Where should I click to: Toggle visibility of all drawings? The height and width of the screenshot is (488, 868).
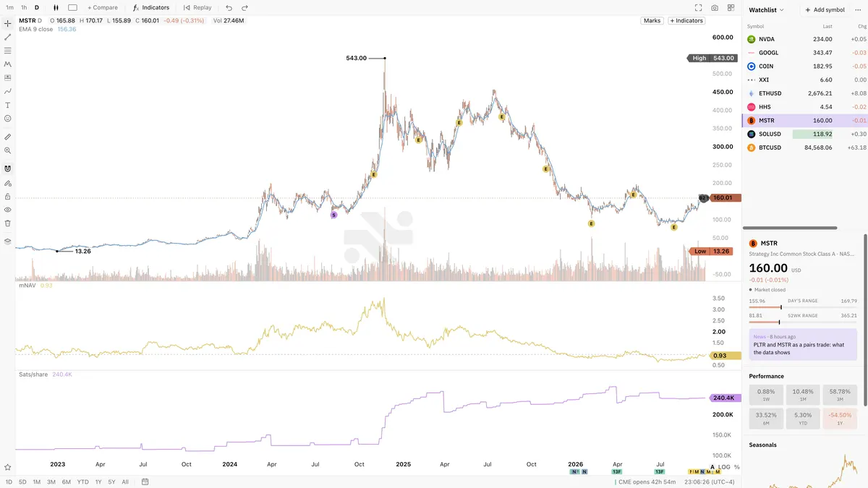pos(7,209)
